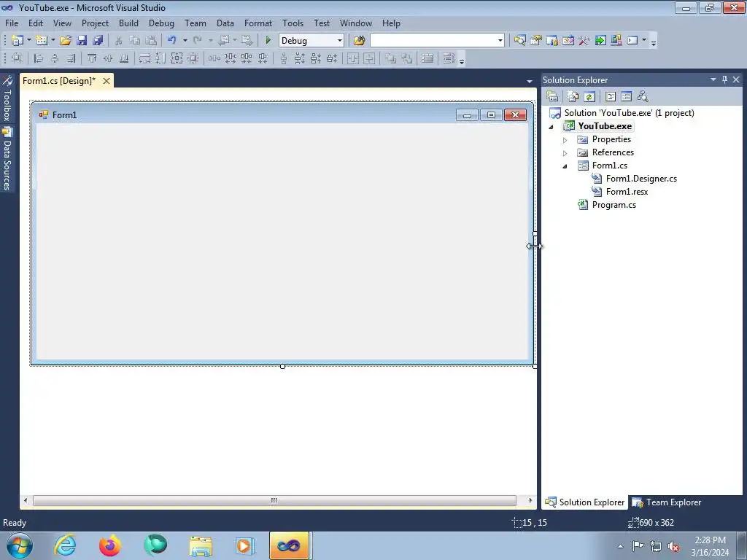This screenshot has height=560, width=747.
Task: Click the Align Tops layout icon
Action: (92, 58)
